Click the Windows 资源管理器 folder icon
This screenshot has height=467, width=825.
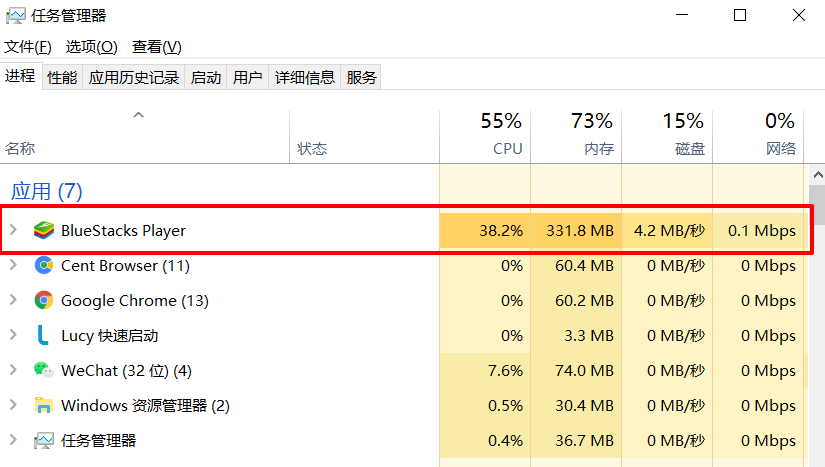tap(43, 406)
